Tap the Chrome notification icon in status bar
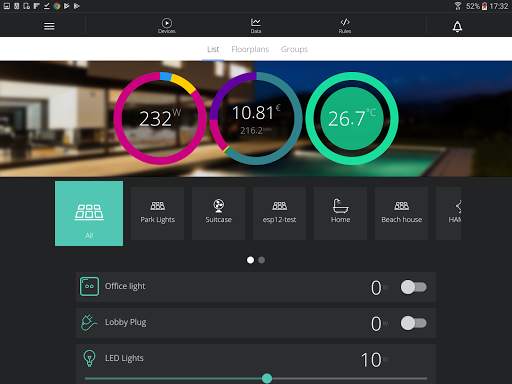 click(57, 6)
